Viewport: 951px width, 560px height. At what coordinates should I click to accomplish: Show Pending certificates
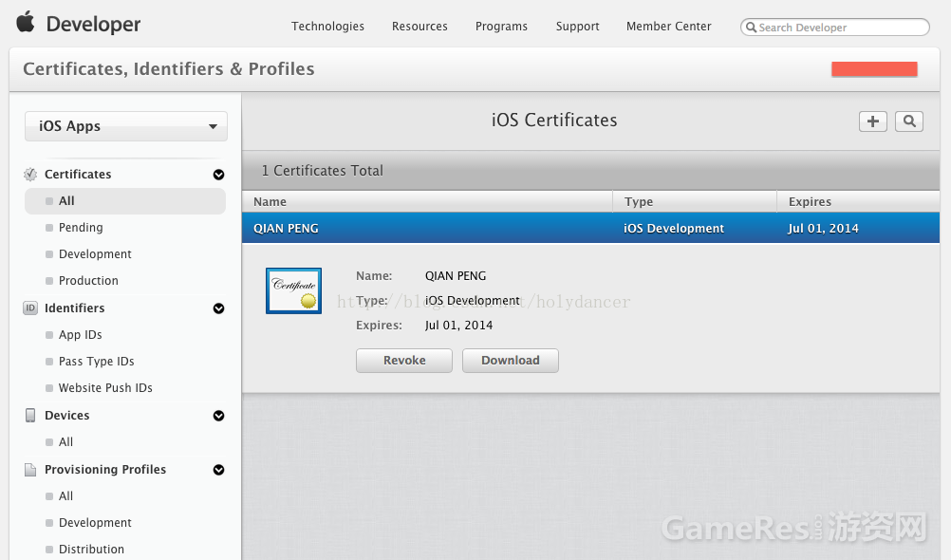[x=81, y=228]
